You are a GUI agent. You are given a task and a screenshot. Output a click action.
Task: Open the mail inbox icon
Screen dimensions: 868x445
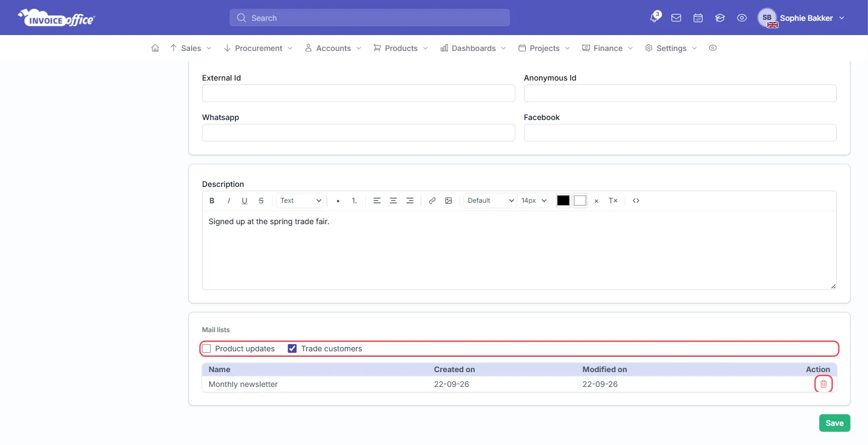[x=676, y=18]
